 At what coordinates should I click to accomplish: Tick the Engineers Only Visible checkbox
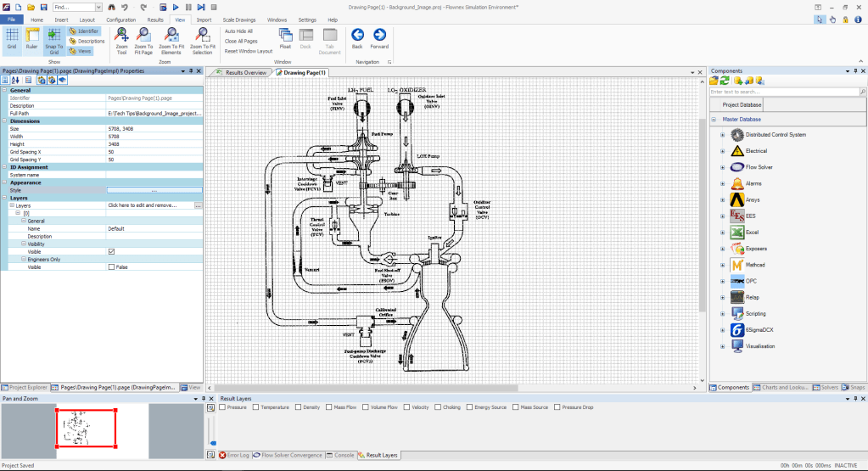pos(112,266)
